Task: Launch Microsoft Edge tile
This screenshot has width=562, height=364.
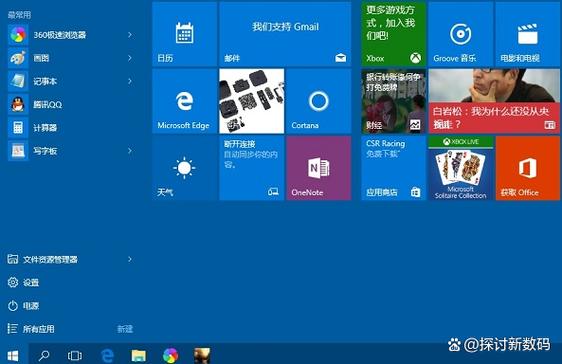Action: tap(185, 101)
